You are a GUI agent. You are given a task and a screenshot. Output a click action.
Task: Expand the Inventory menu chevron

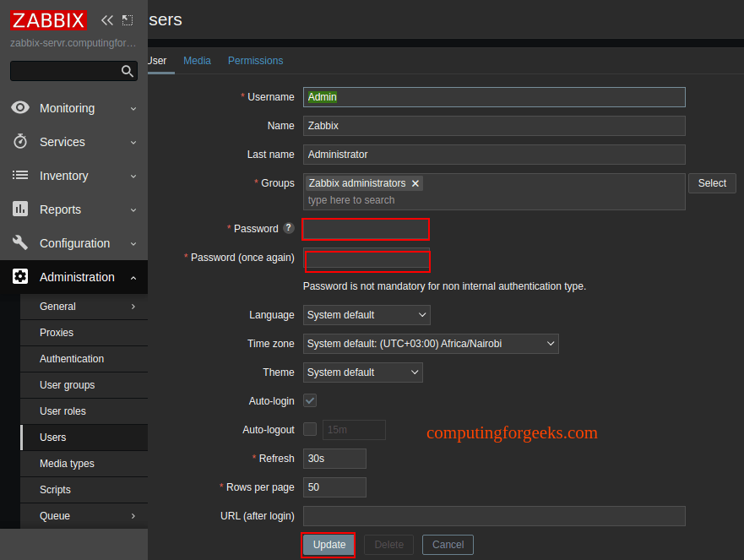click(133, 176)
